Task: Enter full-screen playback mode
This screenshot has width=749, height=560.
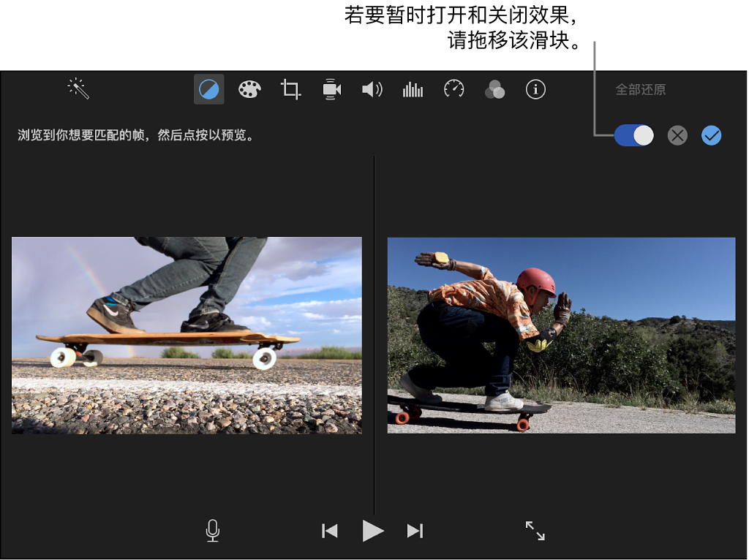Action: tap(535, 531)
